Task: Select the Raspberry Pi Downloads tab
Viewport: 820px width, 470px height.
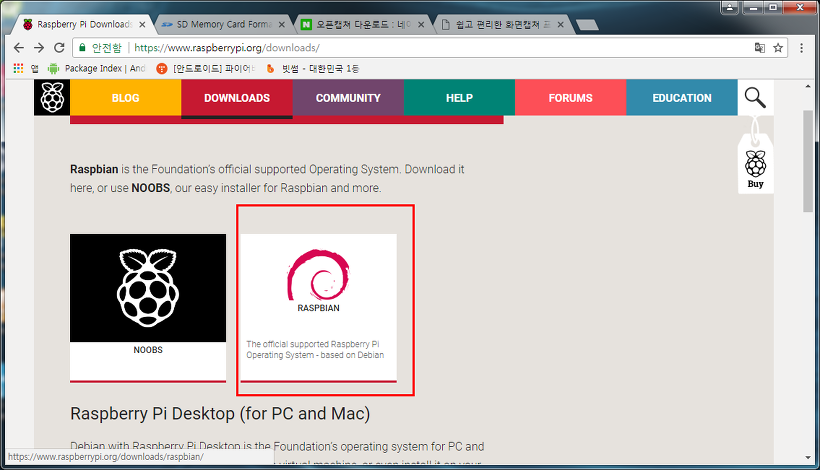Action: 84,25
